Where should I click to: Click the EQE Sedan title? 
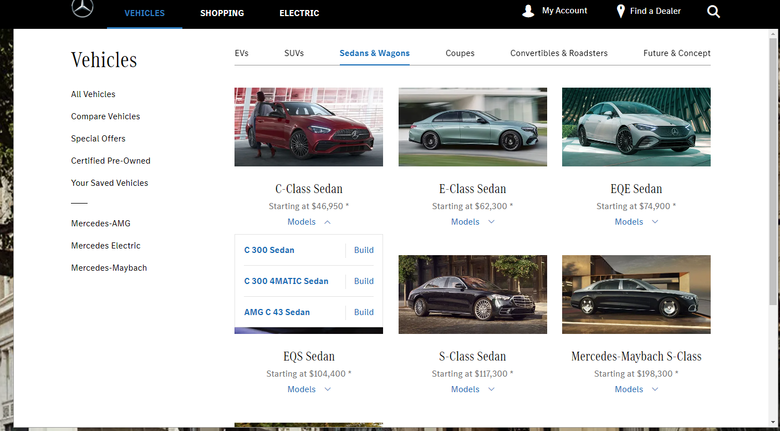[636, 189]
